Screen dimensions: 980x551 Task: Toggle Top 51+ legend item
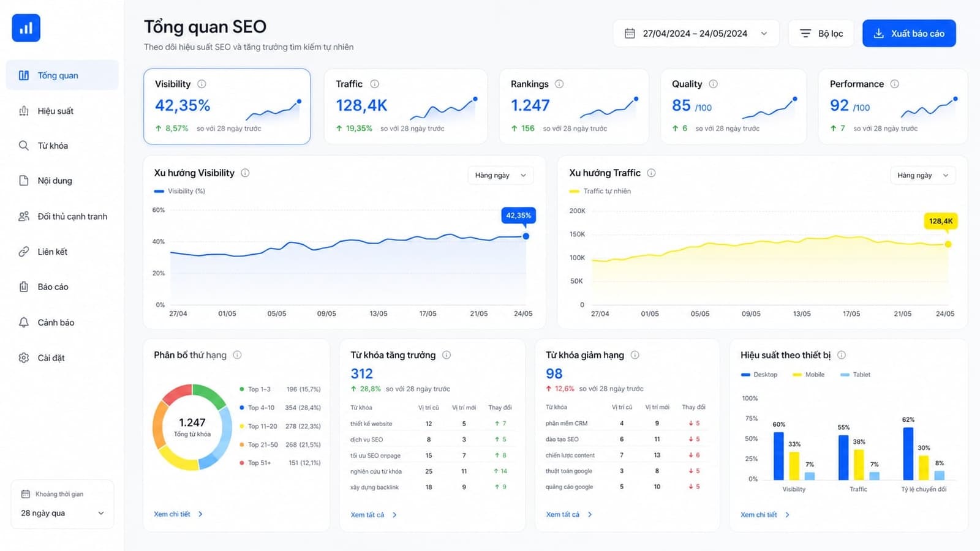point(280,463)
